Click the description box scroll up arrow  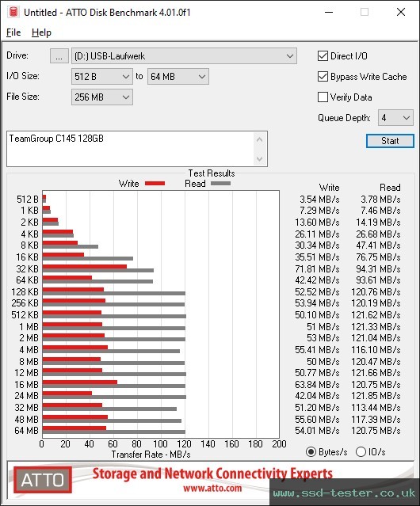(x=260, y=139)
